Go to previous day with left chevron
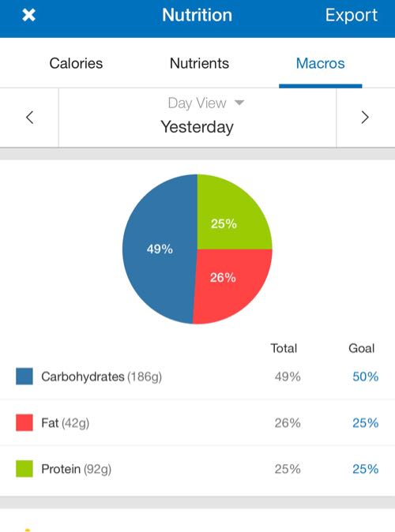This screenshot has height=532, width=395. (29, 118)
